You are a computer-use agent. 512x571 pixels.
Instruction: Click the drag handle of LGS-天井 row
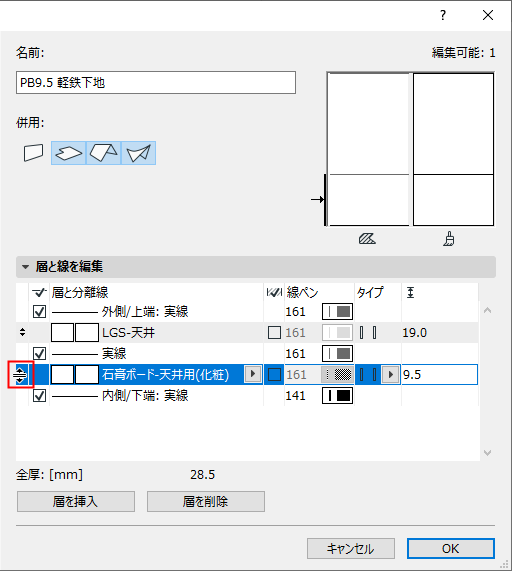(22, 332)
